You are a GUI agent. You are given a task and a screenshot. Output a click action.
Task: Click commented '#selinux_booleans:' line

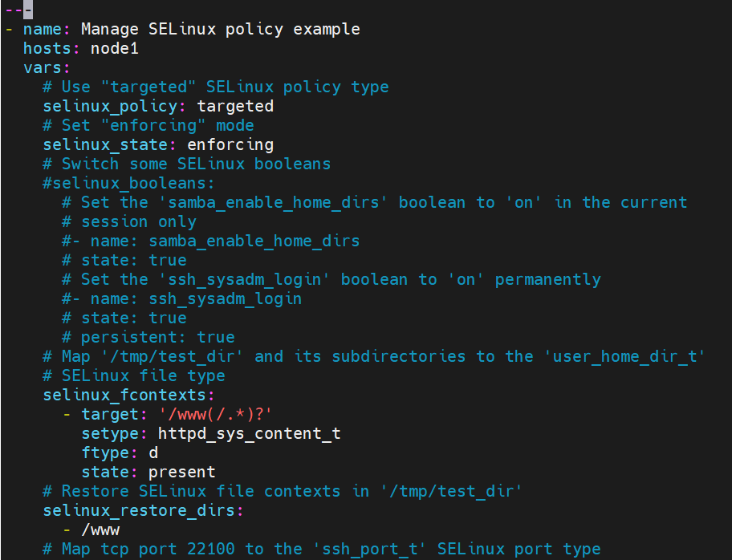[x=129, y=184]
